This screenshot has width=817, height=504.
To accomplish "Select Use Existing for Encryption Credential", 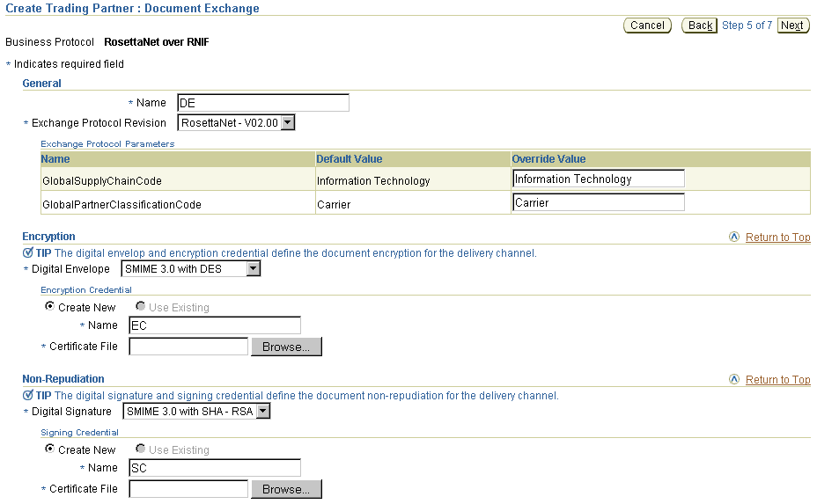I will point(140,306).
